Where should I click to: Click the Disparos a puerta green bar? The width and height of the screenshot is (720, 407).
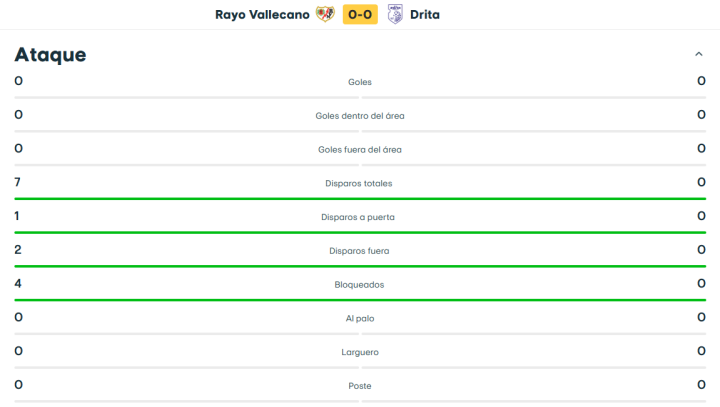click(x=360, y=232)
